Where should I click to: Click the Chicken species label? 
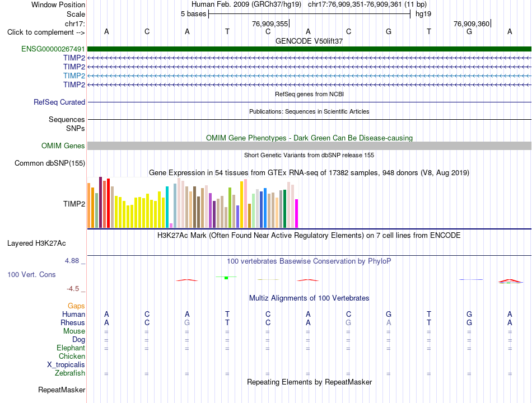coord(72,356)
